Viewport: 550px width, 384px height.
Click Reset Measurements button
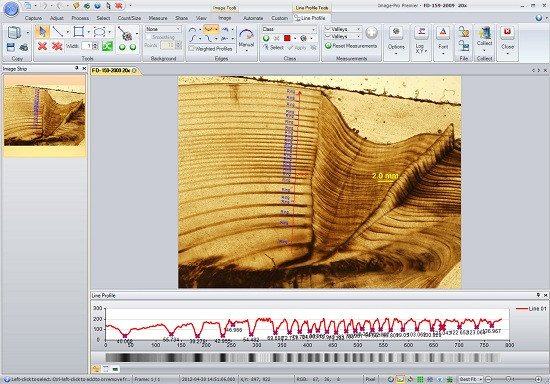pyautogui.click(x=351, y=46)
